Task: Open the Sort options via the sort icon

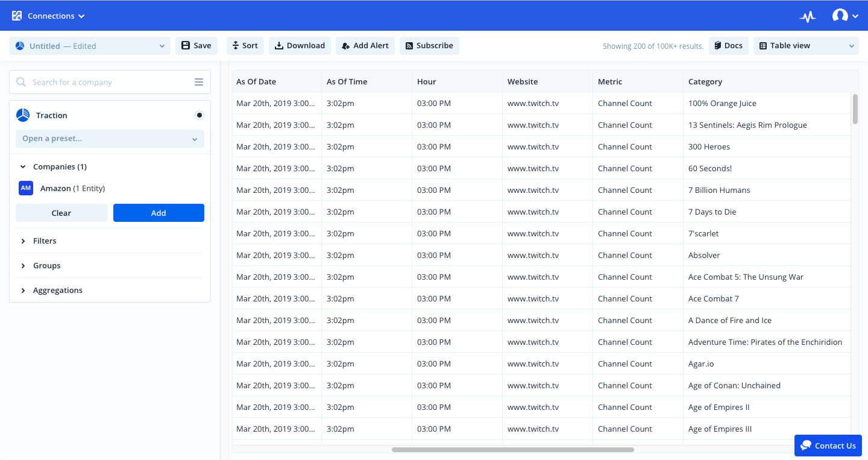Action: click(235, 45)
